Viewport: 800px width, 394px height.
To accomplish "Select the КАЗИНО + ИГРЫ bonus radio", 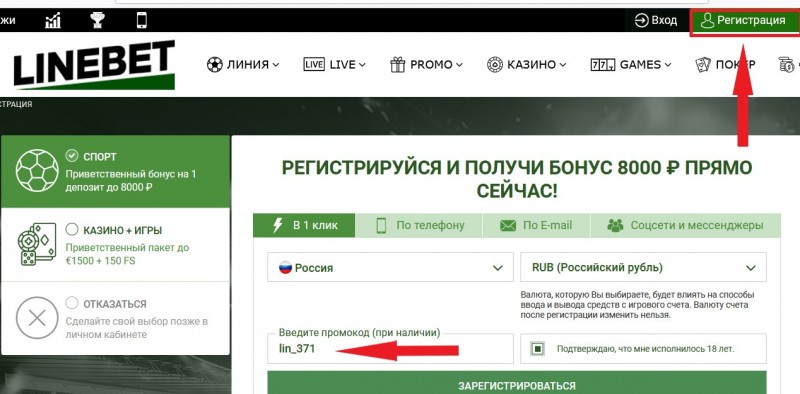I will pos(72,229).
